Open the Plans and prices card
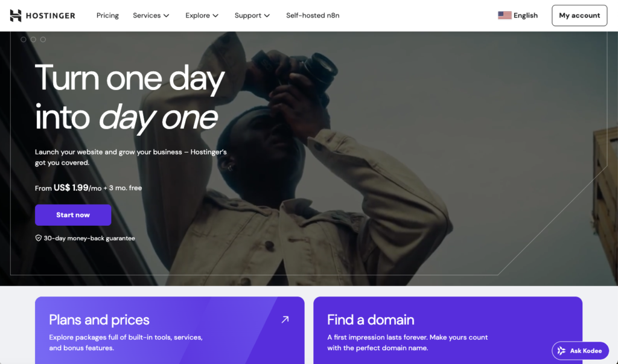 [170, 330]
